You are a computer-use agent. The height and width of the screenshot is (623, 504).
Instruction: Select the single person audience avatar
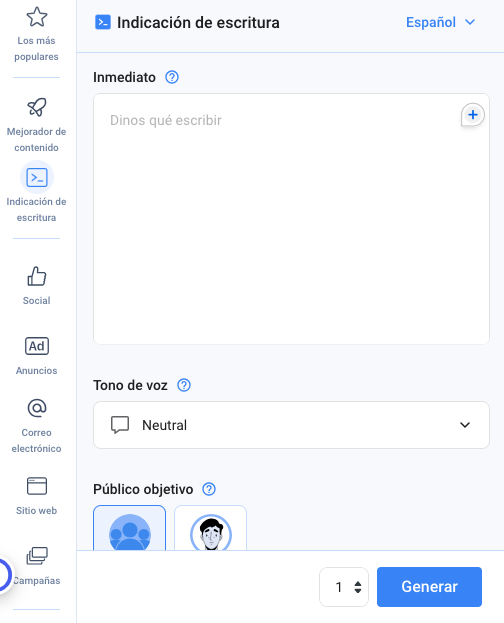coord(210,528)
